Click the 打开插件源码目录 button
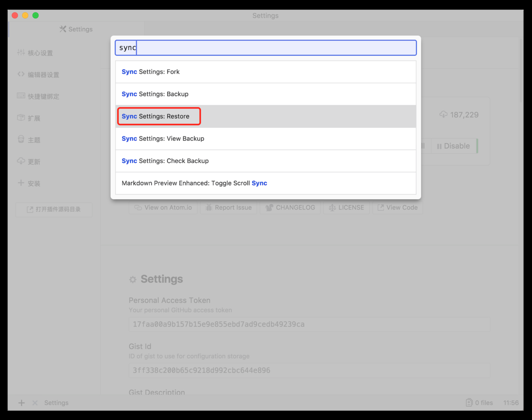The image size is (532, 420). 54,210
